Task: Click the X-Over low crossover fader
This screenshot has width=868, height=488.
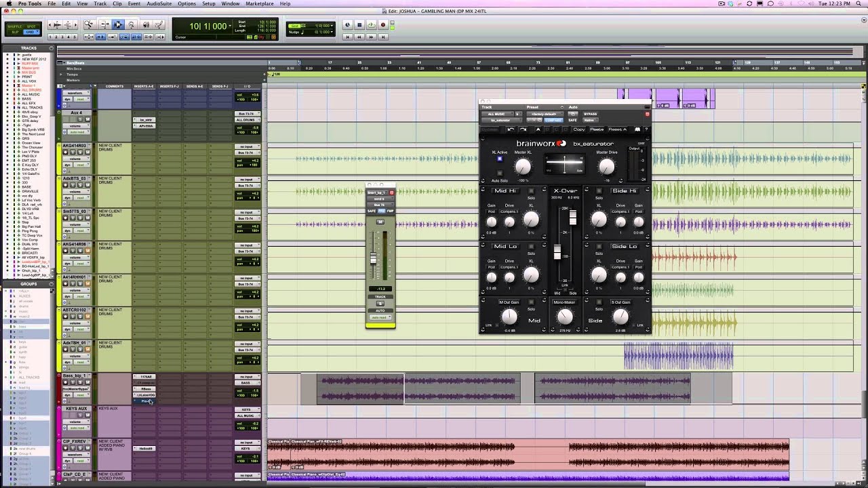Action: click(557, 251)
